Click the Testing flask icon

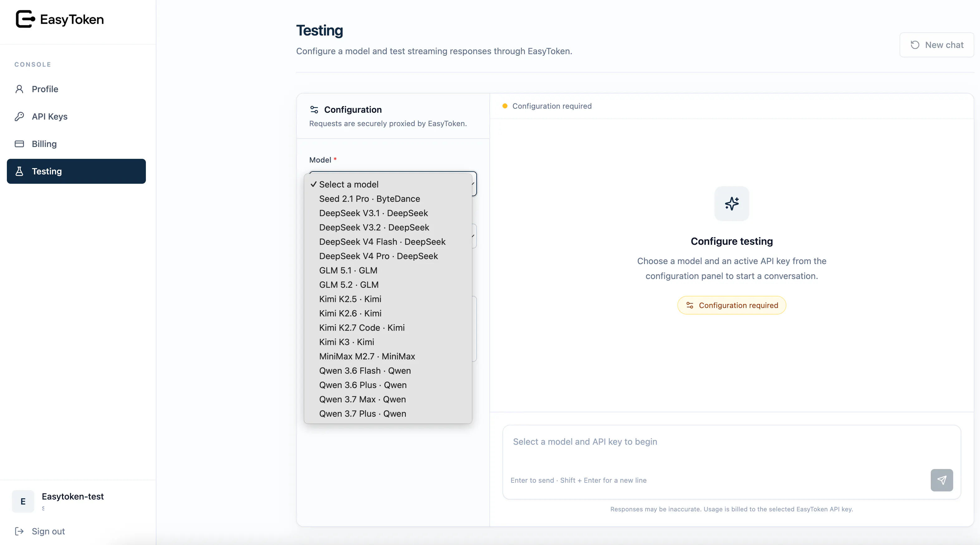pos(19,171)
